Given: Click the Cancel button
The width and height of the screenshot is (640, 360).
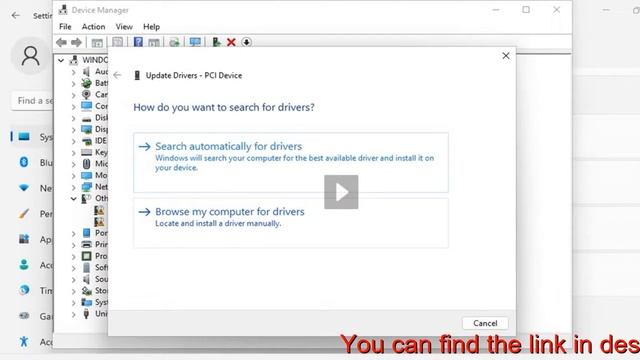Looking at the screenshot, I should (485, 323).
